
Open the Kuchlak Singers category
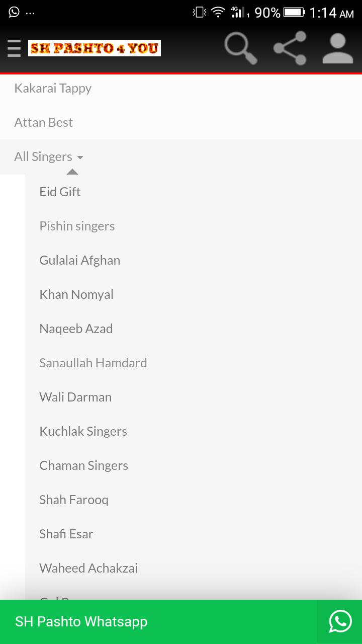[x=83, y=431]
